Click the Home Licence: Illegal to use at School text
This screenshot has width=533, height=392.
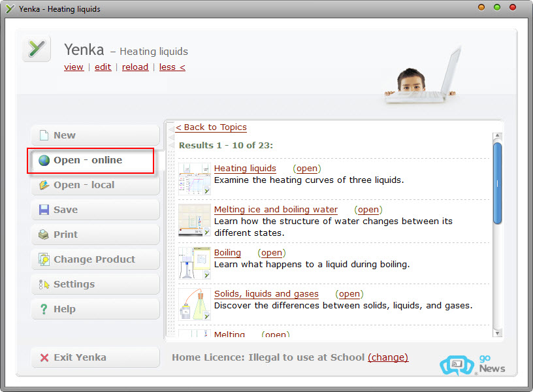tap(268, 357)
